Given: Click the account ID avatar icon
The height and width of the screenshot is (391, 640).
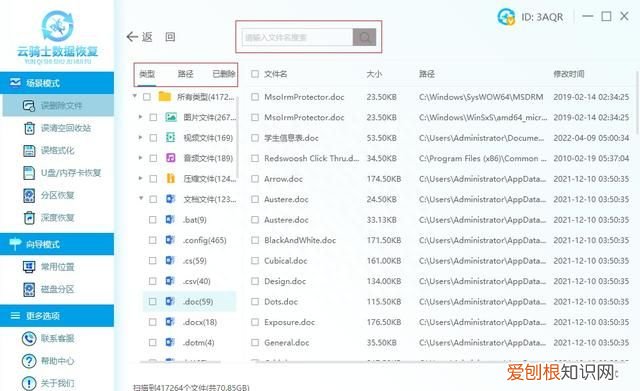Looking at the screenshot, I should tap(506, 17).
